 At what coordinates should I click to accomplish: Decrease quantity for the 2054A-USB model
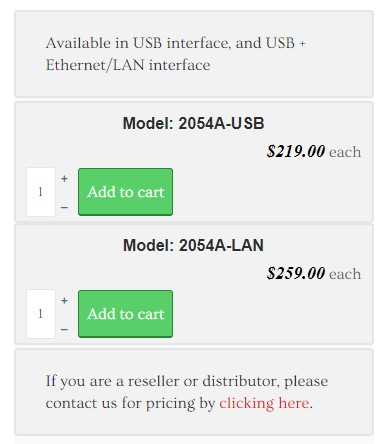64,207
